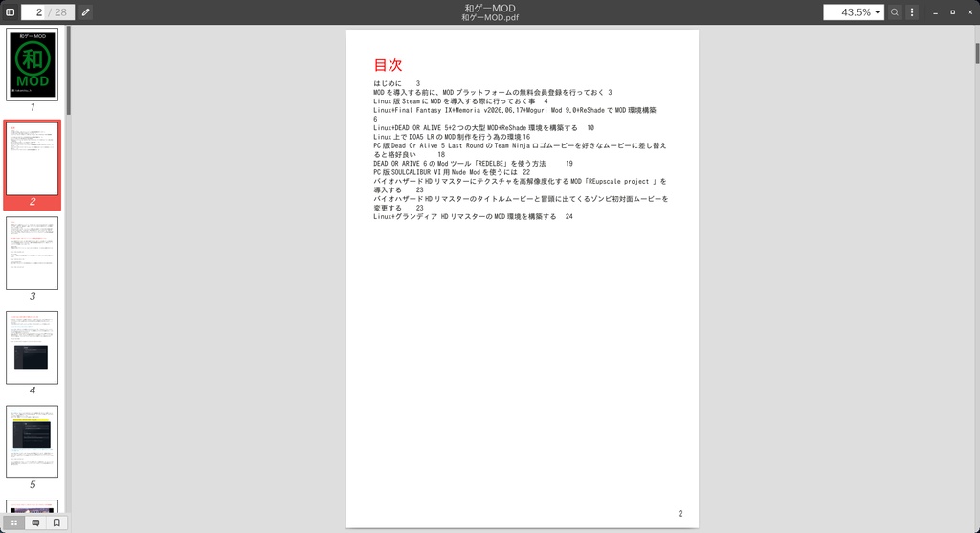Click the 和ゲーMOD.pdf title text
Viewport: 980px width, 533px height.
(x=490, y=17)
